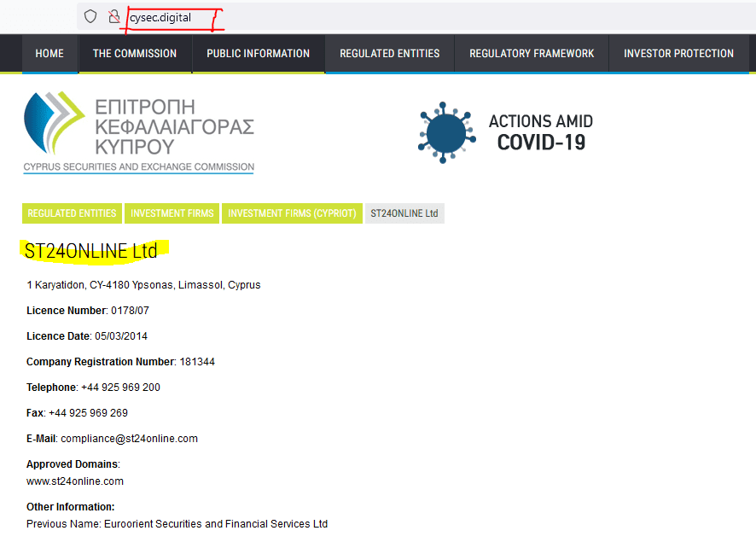Expand the REGULATED ENTITIES navigation menu

click(x=389, y=54)
